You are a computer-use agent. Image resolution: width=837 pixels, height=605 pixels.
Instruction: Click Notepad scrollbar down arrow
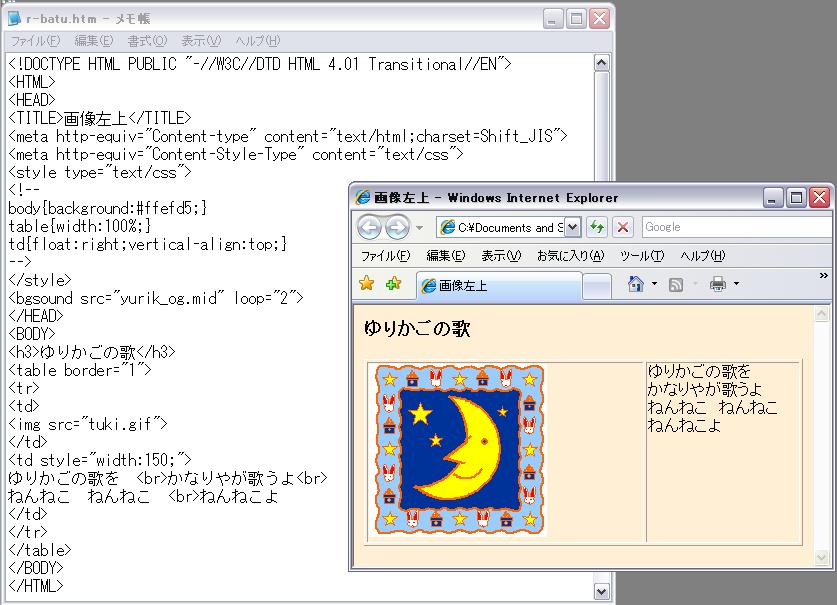602,591
